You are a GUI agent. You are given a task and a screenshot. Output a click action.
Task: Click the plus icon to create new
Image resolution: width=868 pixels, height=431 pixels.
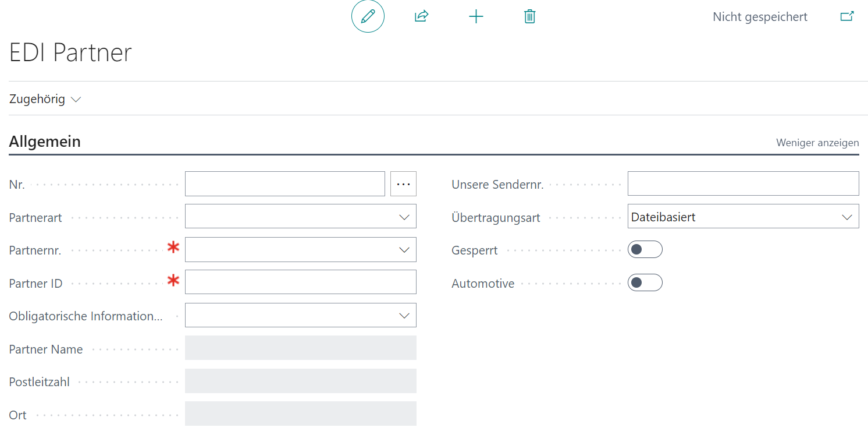[x=476, y=16]
